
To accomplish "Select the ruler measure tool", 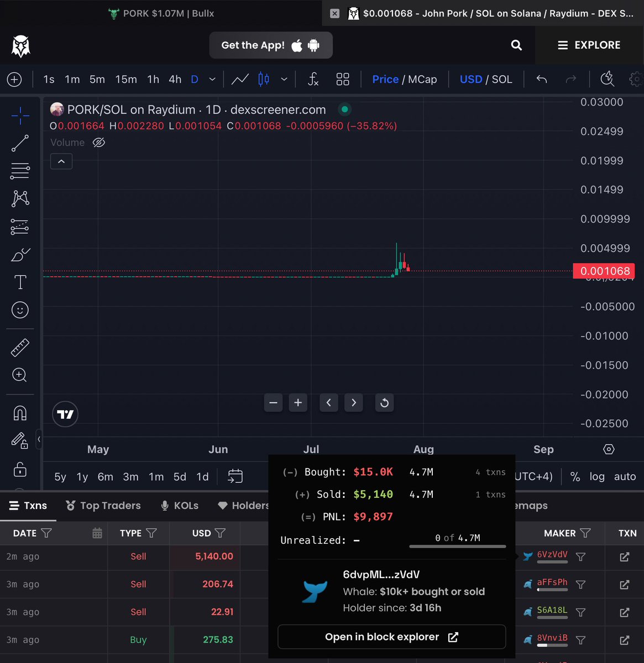I will pos(20,348).
